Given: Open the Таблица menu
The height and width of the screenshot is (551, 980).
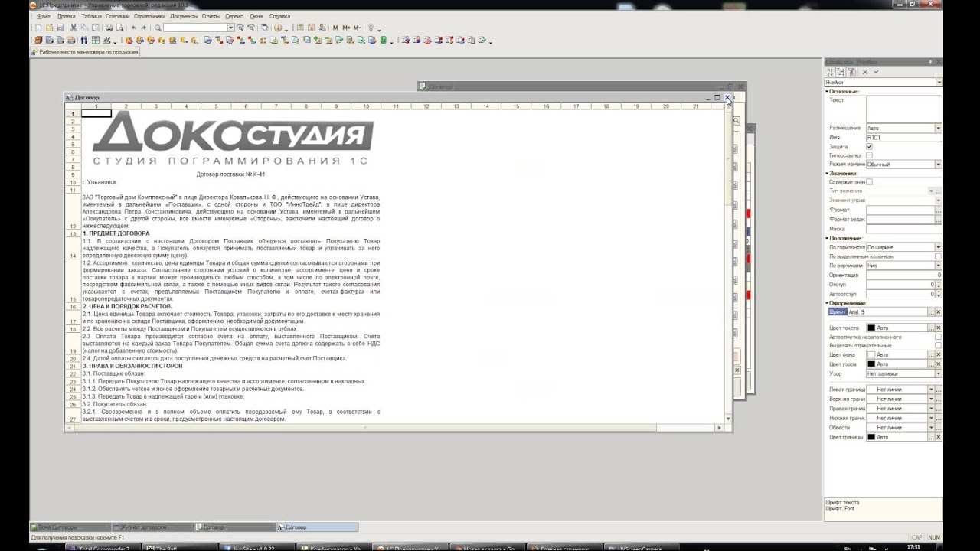Looking at the screenshot, I should 91,16.
